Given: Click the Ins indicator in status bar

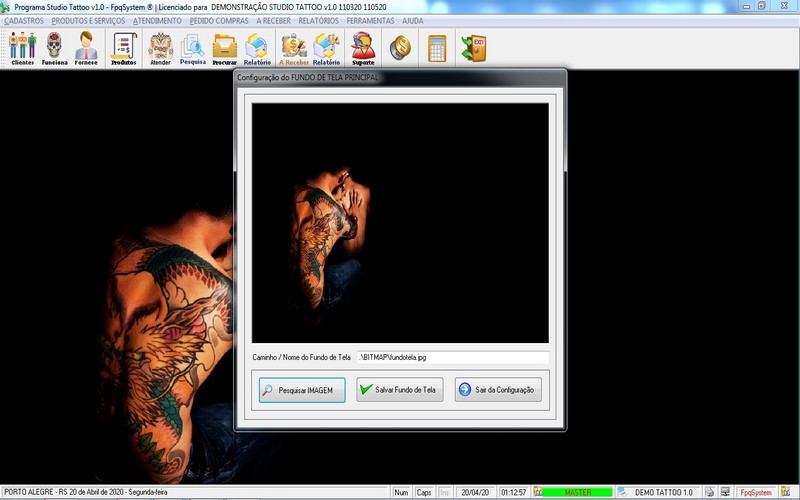Looking at the screenshot, I should (444, 492).
